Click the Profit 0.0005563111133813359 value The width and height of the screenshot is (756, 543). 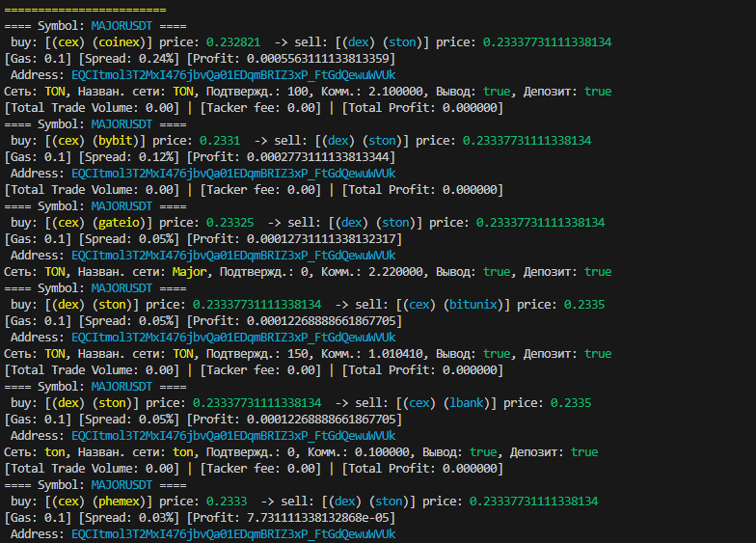point(318,59)
